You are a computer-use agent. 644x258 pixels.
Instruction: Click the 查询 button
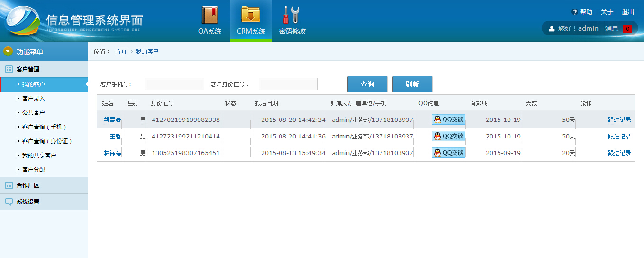tap(367, 84)
